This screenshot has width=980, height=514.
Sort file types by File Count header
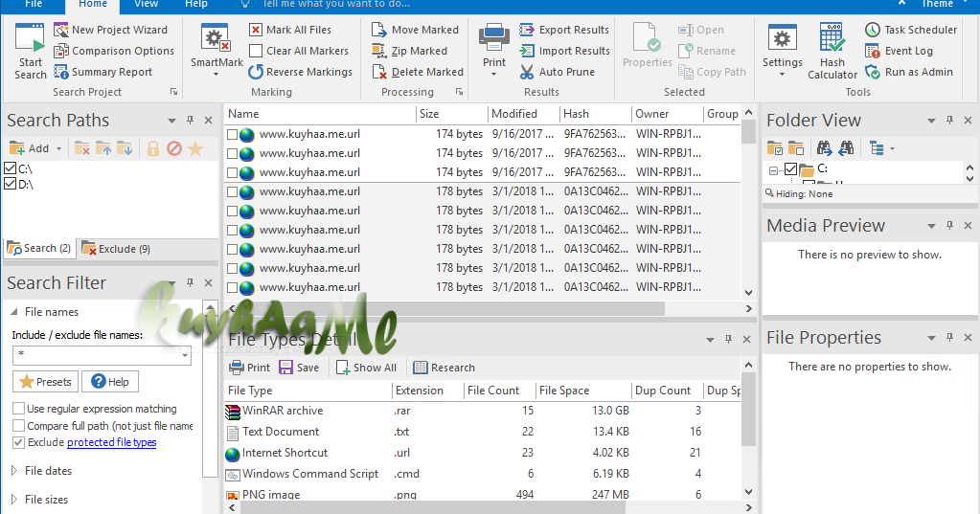499,391
